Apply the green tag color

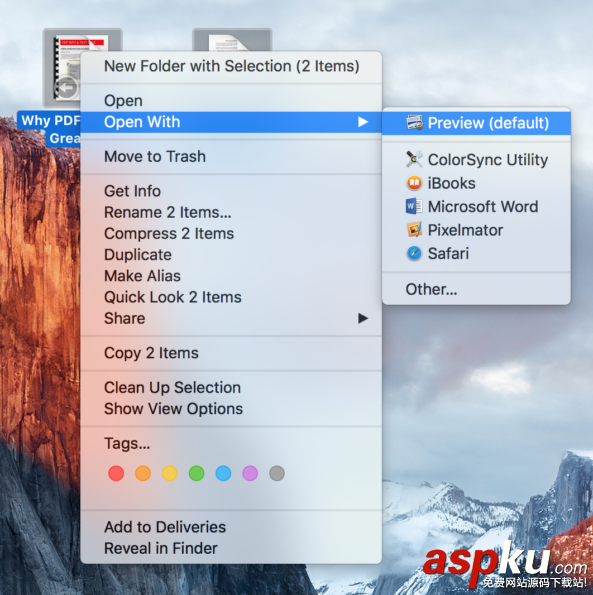click(197, 473)
